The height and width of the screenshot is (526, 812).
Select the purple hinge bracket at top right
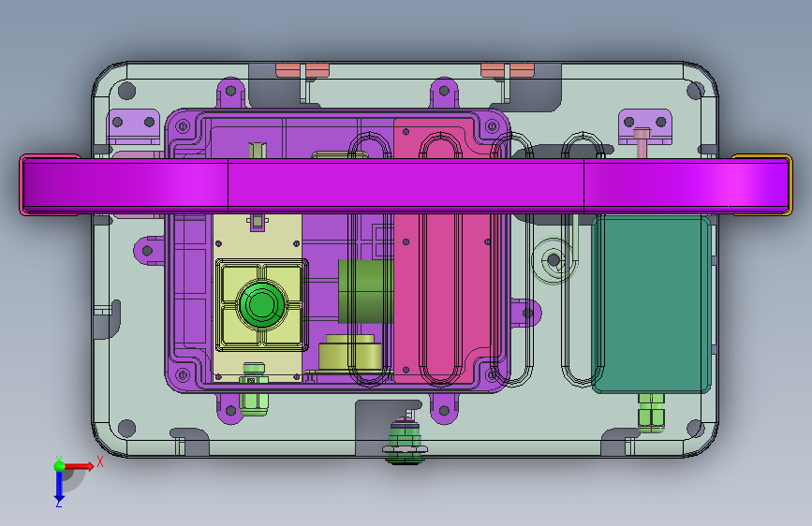(645, 125)
